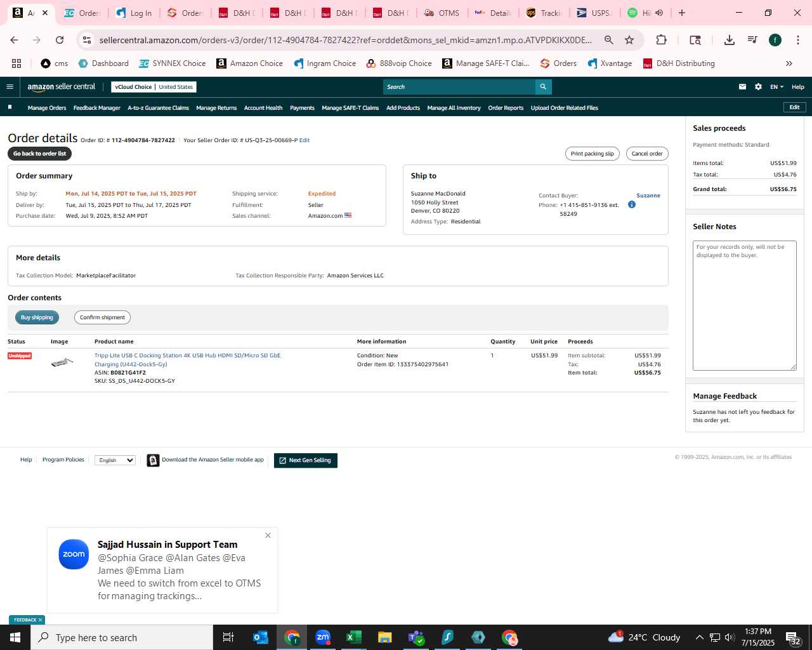Open Zoom from the taskbar
The height and width of the screenshot is (650, 812).
coord(323,637)
